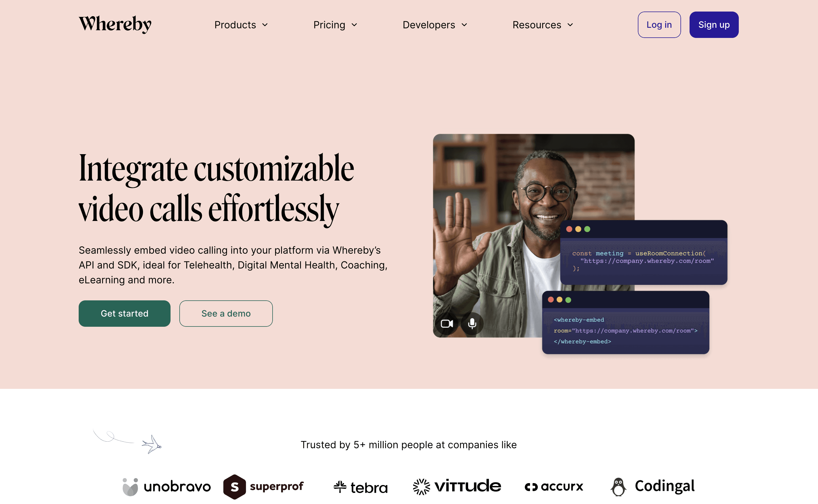Image resolution: width=818 pixels, height=504 pixels.
Task: Click the vittude logo
Action: click(x=457, y=487)
